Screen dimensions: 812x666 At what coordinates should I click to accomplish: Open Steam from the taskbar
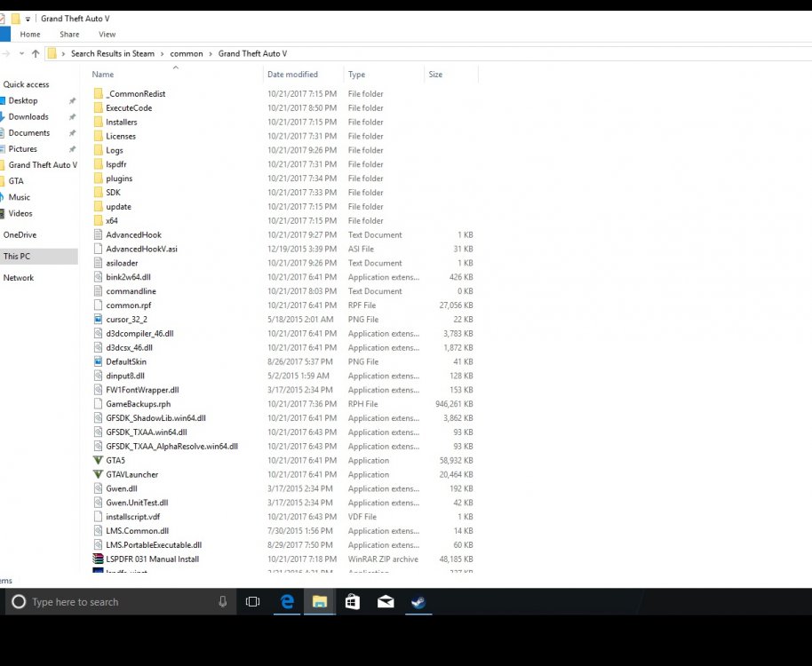coord(418,601)
